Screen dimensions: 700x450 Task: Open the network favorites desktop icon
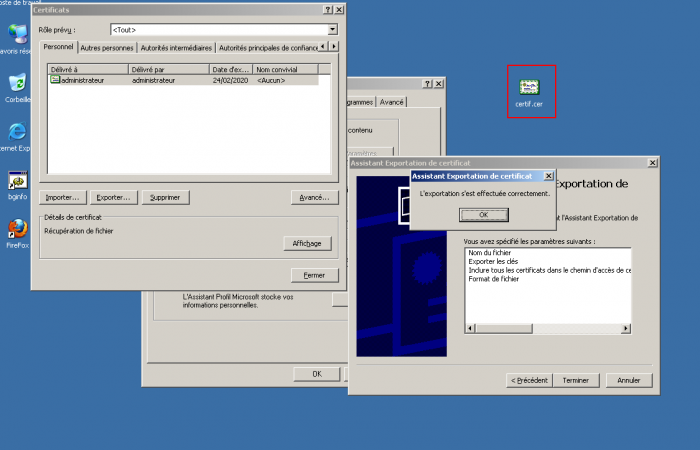point(17,34)
